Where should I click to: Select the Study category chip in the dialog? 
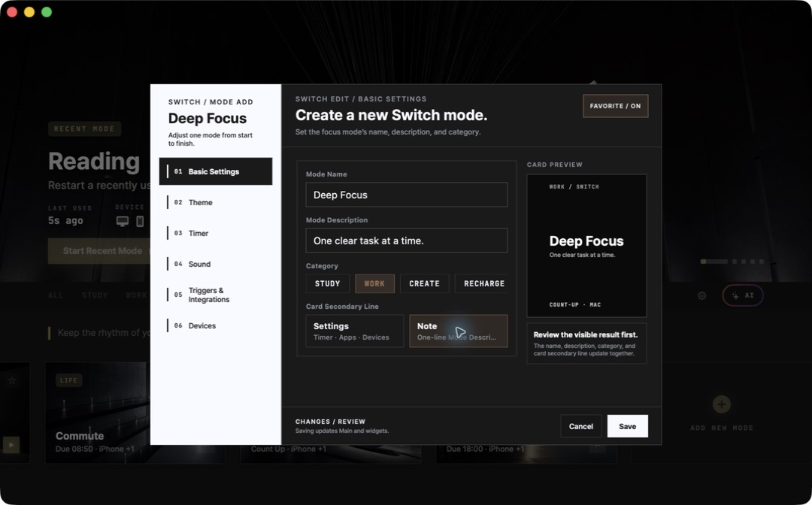(327, 283)
